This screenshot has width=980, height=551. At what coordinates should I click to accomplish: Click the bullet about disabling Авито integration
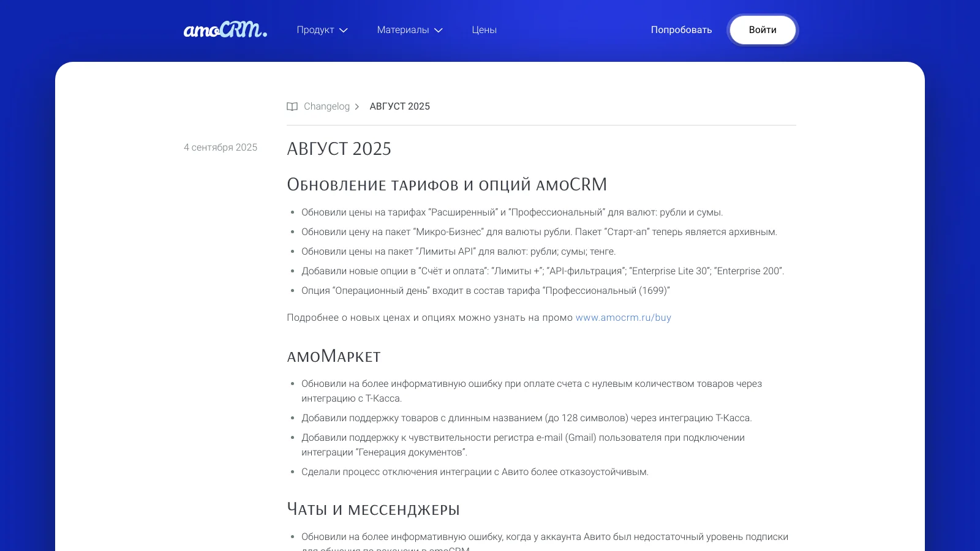(x=475, y=472)
